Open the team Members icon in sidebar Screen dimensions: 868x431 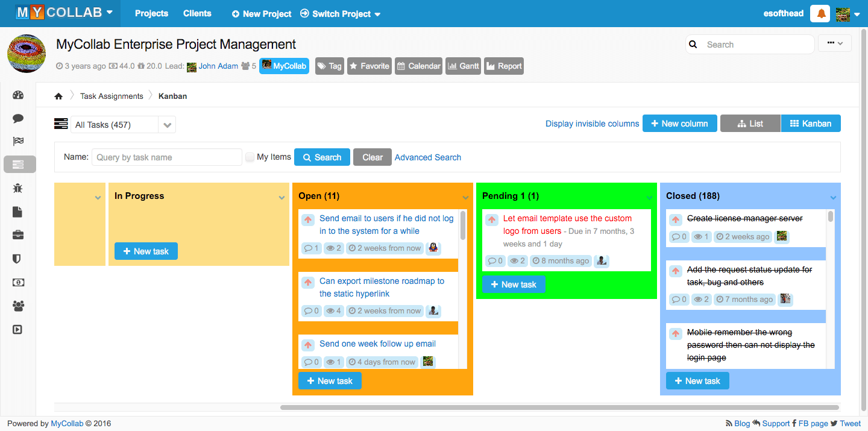18,306
